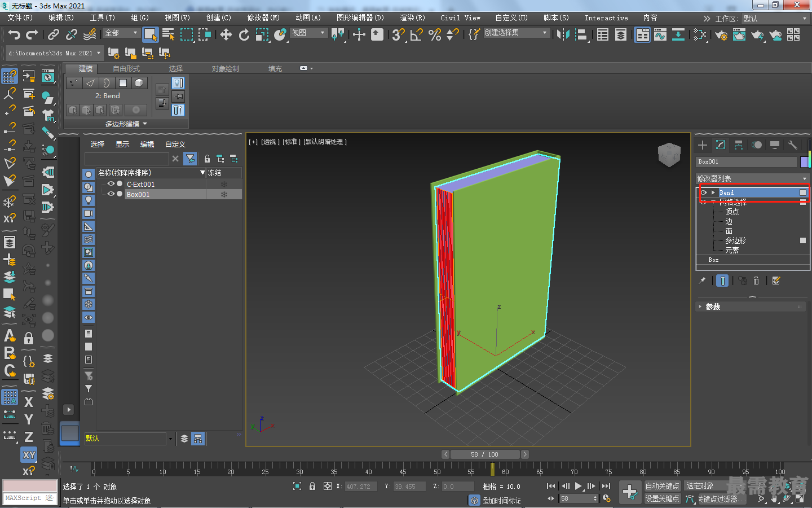Open the project path dropdown
Image resolution: width=812 pixels, height=508 pixels.
(x=54, y=53)
